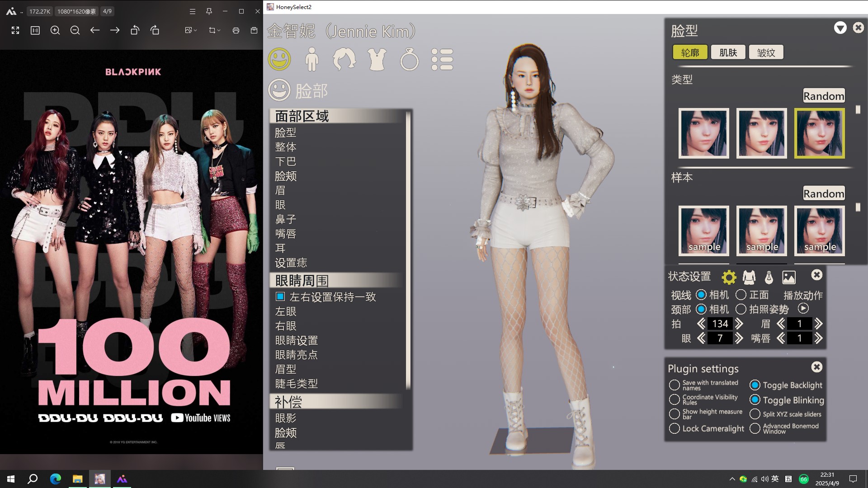This screenshot has height=488, width=868.
Task: Open the Clothing shirt category icon
Action: coord(377,59)
